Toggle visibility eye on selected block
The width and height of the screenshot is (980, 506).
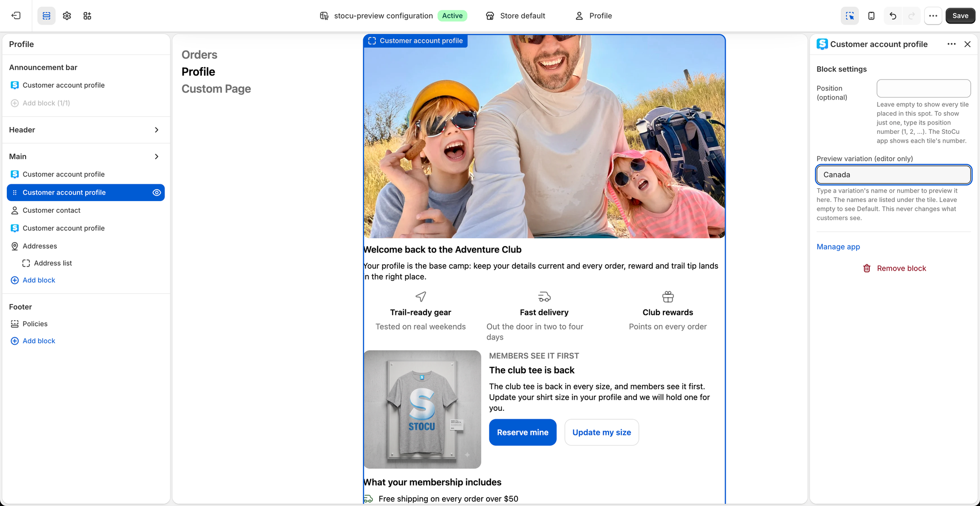(x=157, y=193)
